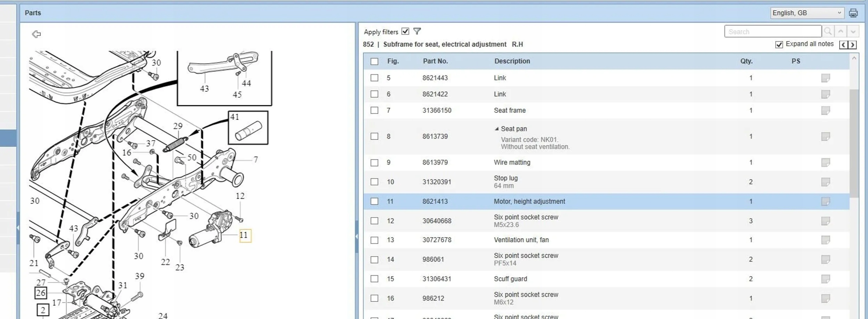Tick checkbox for part 8621443 Link
868x319 pixels.
tap(374, 78)
